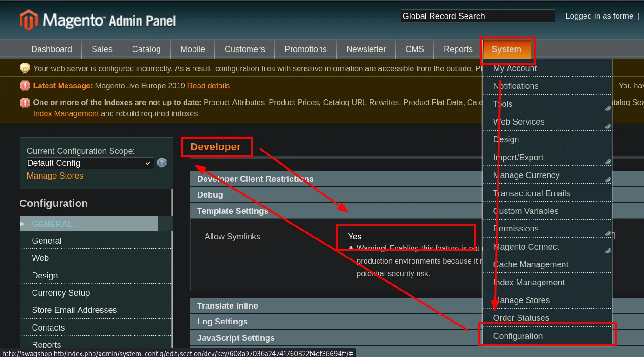This screenshot has height=357, width=644.
Task: Open Currency Setup in sidebar
Action: (x=95, y=293)
